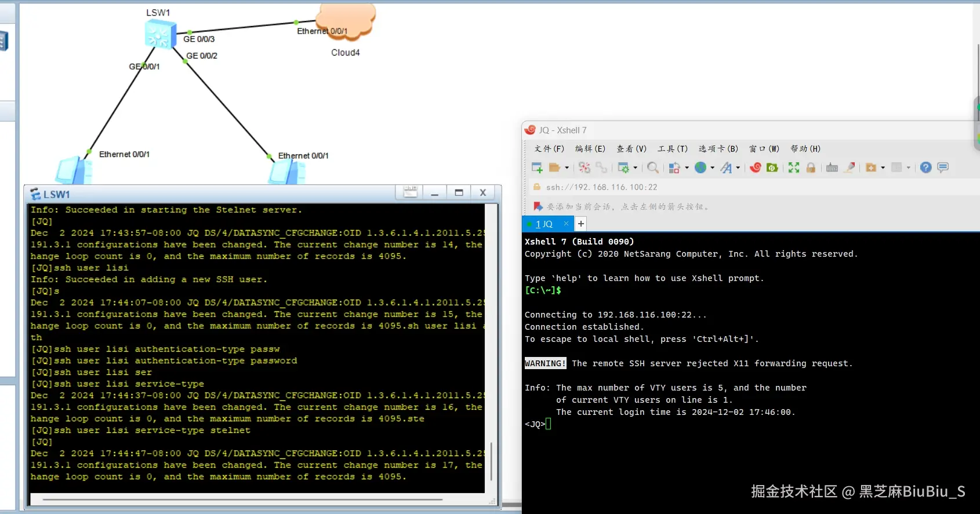The height and width of the screenshot is (514, 980).
Task: Maximize the LSW1 console window
Action: [459, 193]
